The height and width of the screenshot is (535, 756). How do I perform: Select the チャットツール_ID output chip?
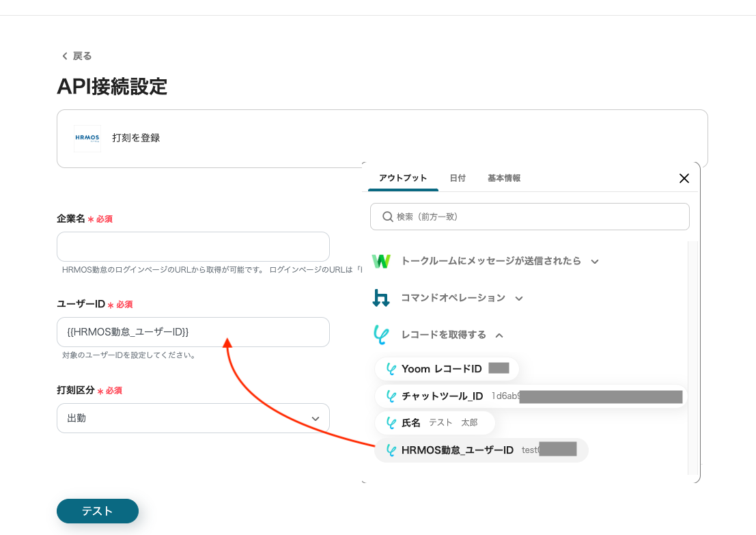point(531,396)
